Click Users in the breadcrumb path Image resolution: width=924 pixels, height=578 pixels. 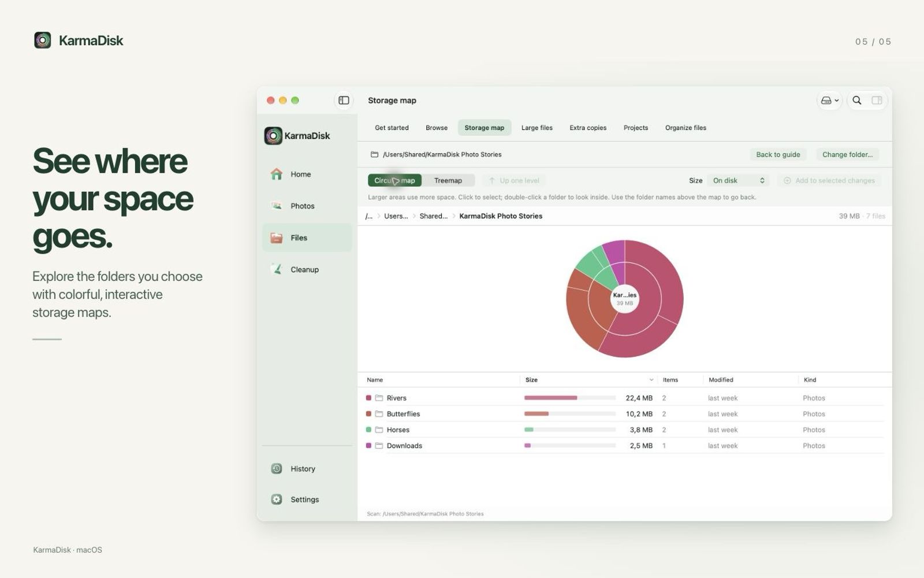pyautogui.click(x=396, y=216)
